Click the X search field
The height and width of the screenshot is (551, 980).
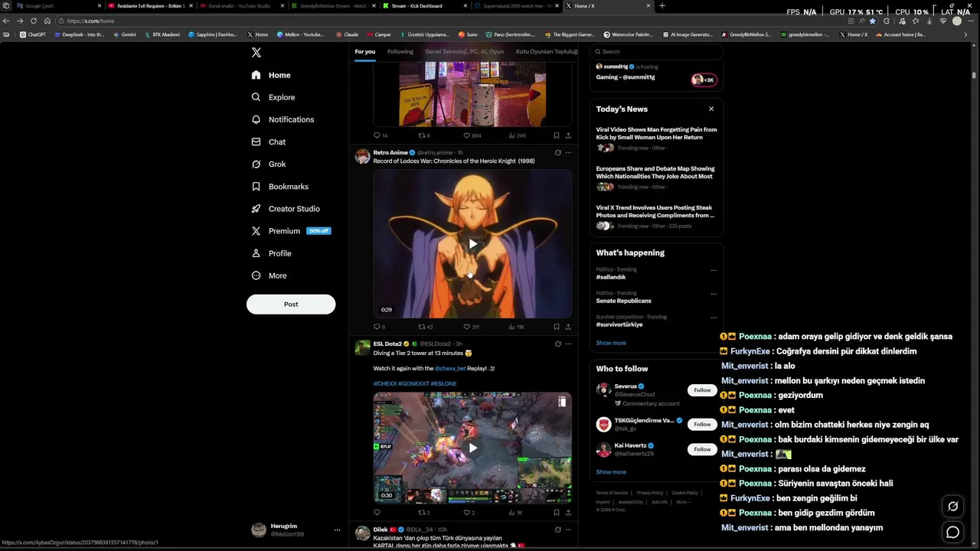click(x=656, y=51)
